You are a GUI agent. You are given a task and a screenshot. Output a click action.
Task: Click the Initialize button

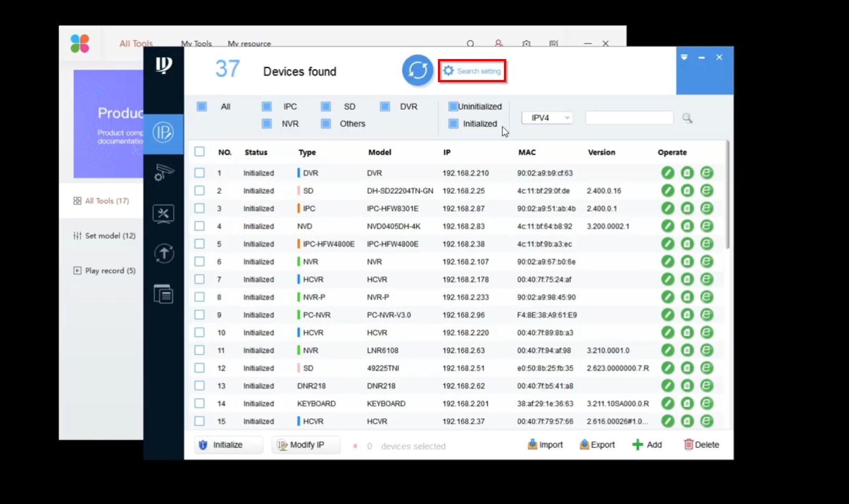click(x=229, y=444)
